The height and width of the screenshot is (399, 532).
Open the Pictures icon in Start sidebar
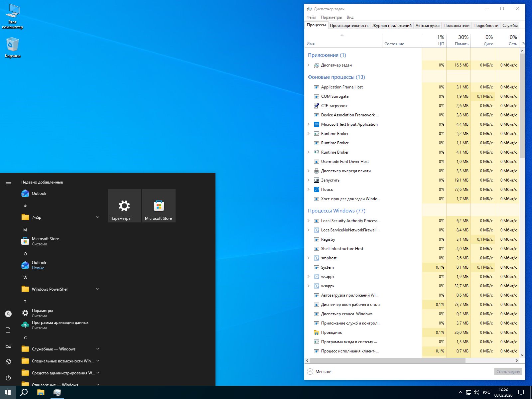tap(8, 346)
